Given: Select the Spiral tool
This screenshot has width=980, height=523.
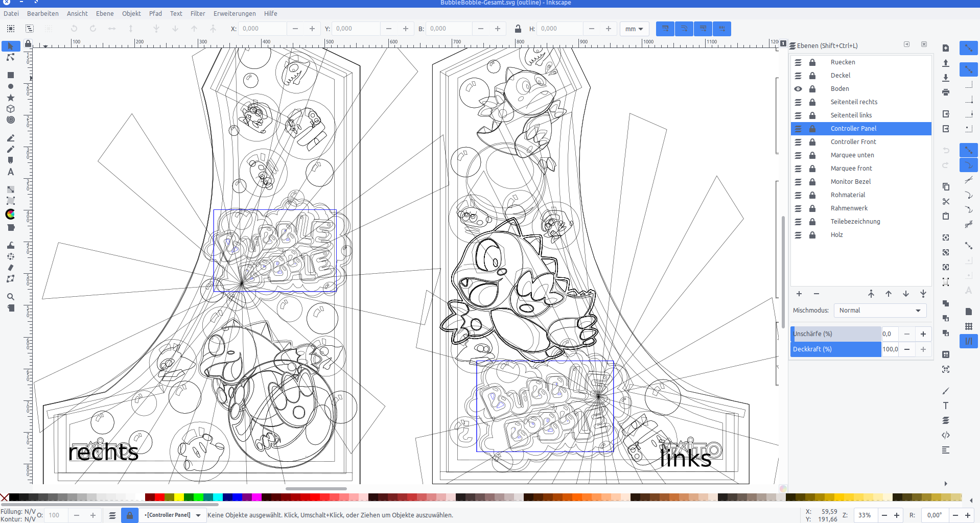Looking at the screenshot, I should pos(10,120).
